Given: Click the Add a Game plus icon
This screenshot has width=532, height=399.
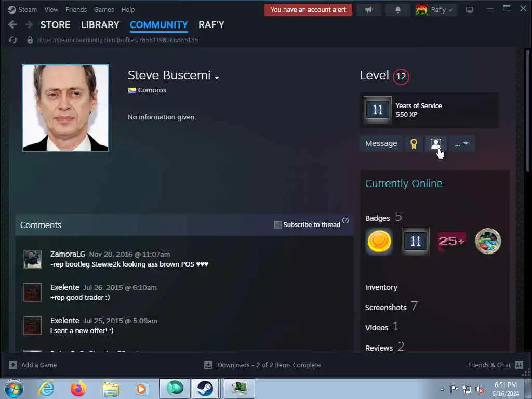Looking at the screenshot, I should 13,365.
